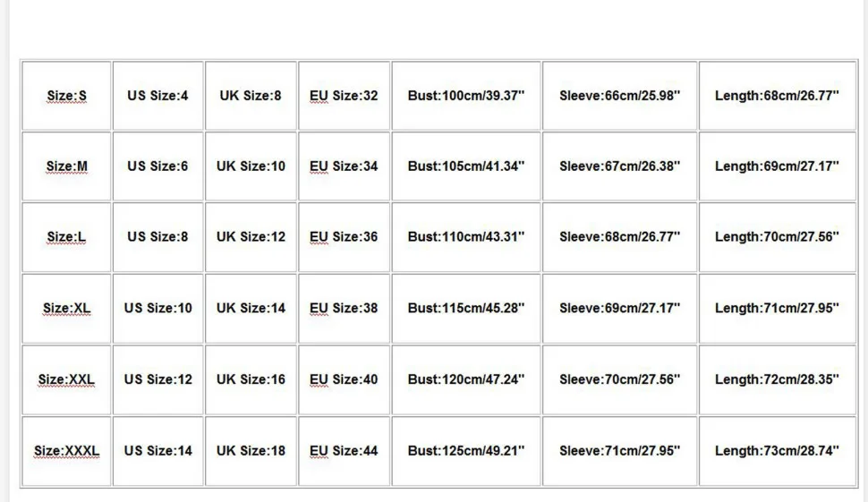Select the UK Size:18 cell
Viewport: 868px width, 502px height.
251,451
